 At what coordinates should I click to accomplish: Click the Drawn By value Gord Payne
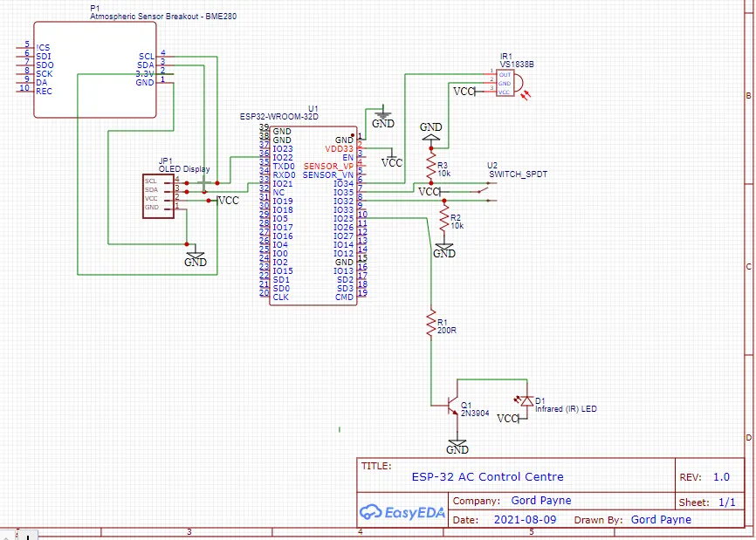[x=661, y=520]
